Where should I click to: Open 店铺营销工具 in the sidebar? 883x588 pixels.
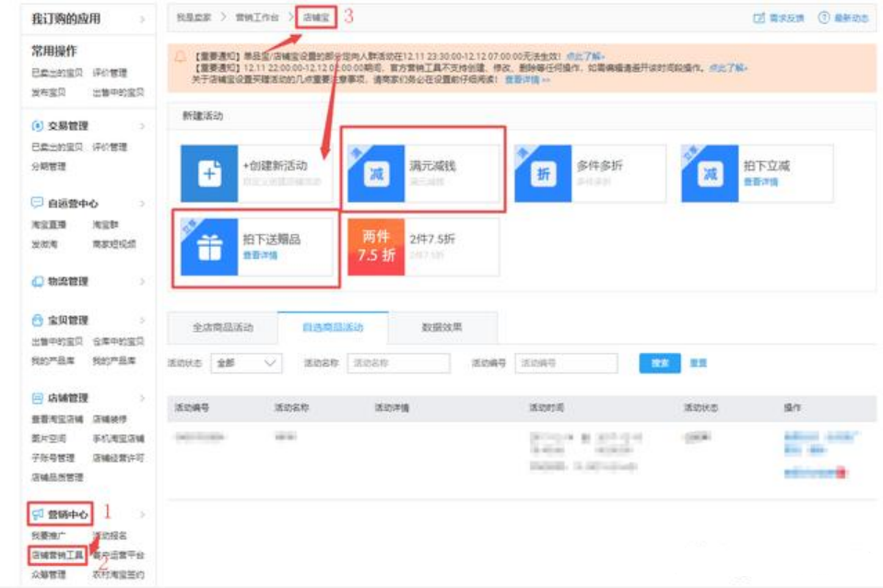point(57,555)
